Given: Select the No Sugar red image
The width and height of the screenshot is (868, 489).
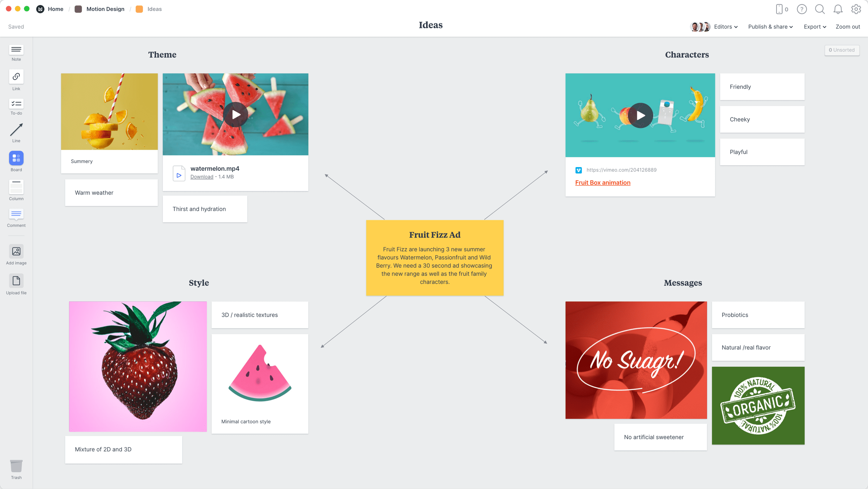Looking at the screenshot, I should coord(636,360).
